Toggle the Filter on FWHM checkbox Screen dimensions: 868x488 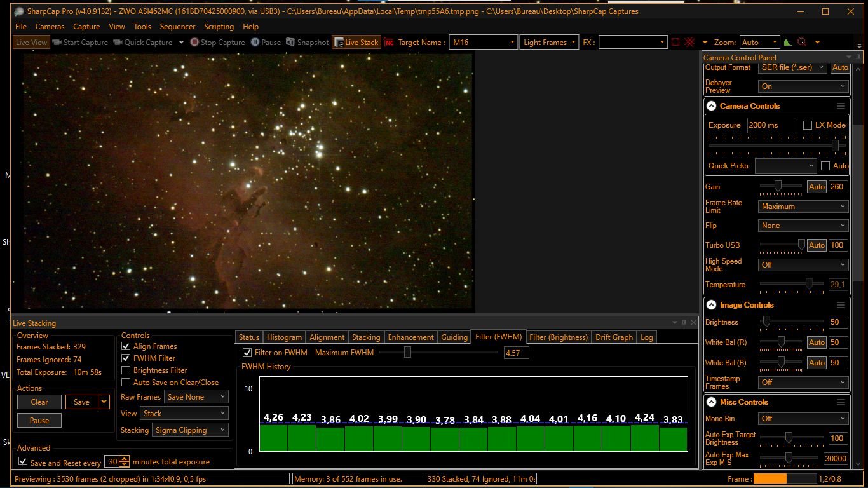(x=247, y=353)
